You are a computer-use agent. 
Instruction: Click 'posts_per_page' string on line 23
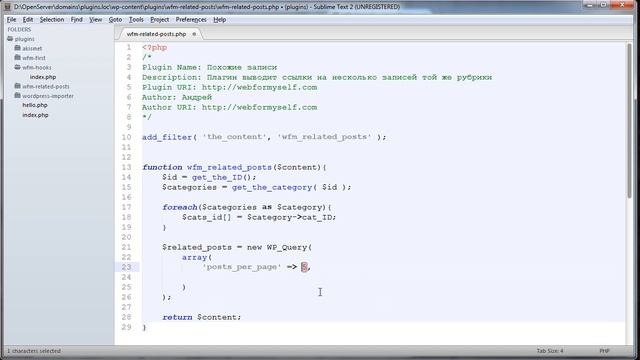242,267
